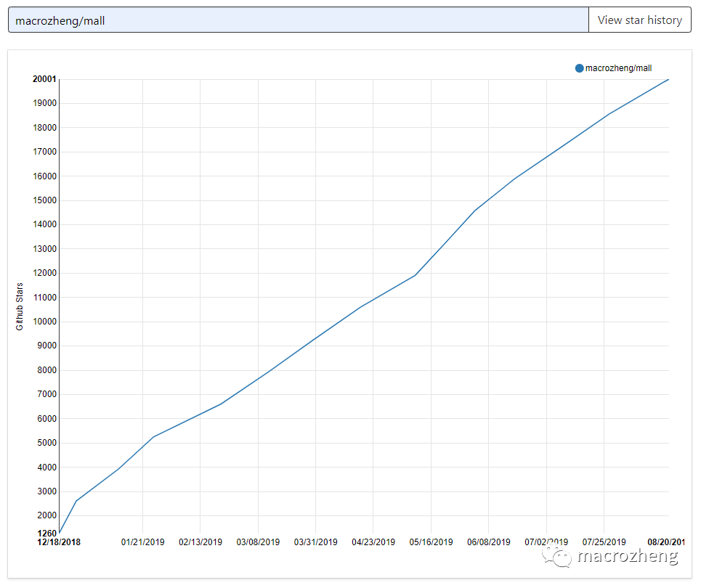
Task: Click the 1260 y-axis minimum label
Action: 47,534
